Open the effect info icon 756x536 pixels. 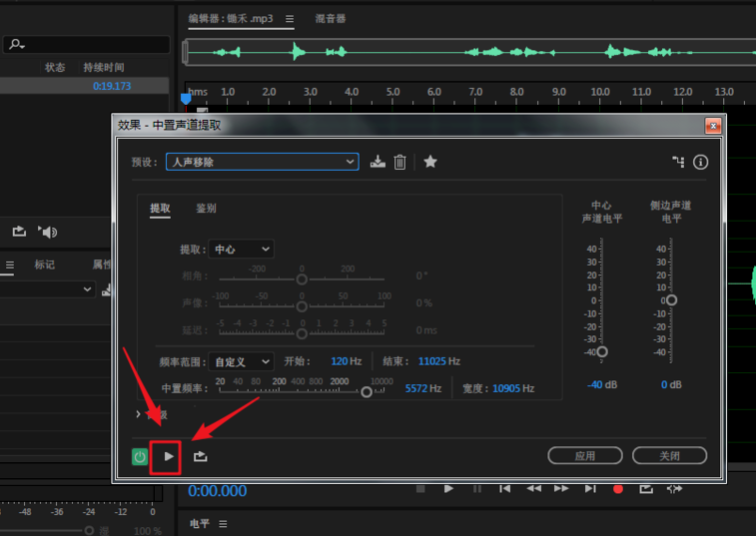(700, 162)
